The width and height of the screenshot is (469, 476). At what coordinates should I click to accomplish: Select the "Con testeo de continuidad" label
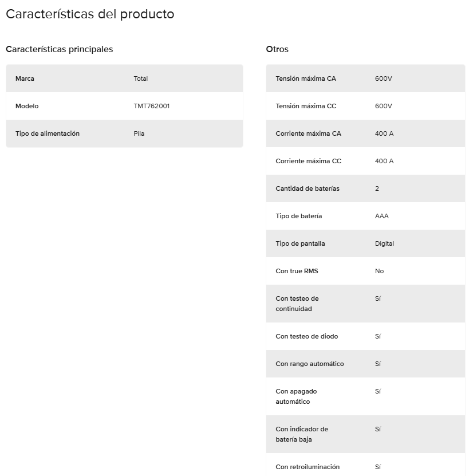[x=297, y=304]
